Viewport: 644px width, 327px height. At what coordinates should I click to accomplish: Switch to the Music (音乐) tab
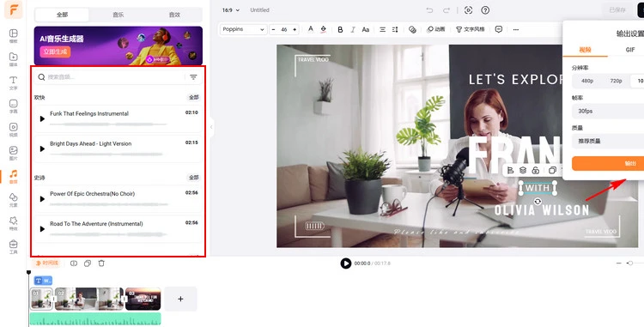click(x=118, y=15)
